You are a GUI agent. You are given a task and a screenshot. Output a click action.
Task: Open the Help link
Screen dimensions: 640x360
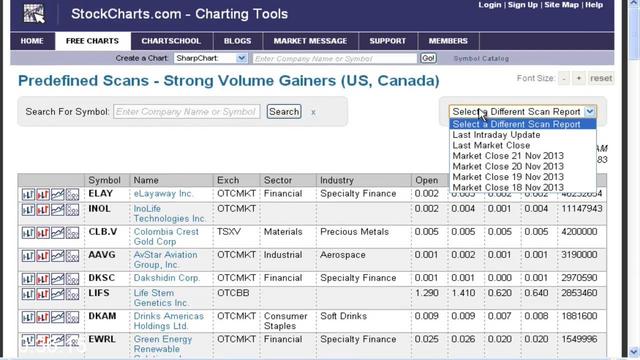pos(594,5)
